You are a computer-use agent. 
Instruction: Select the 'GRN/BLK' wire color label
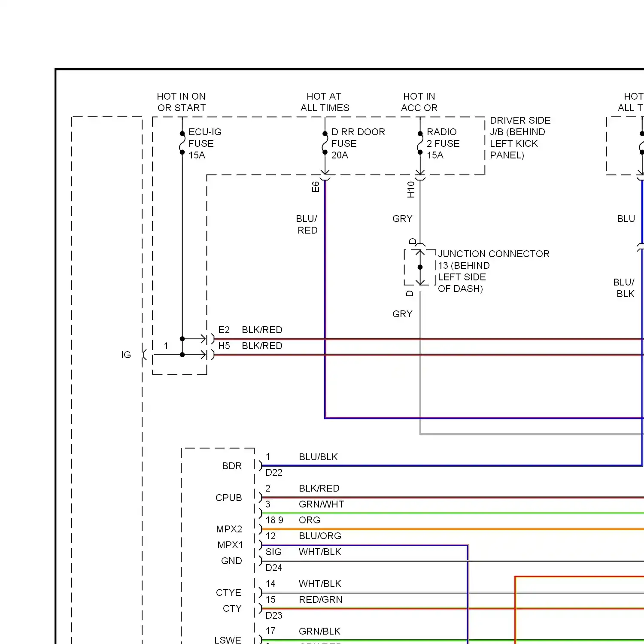[x=320, y=632]
